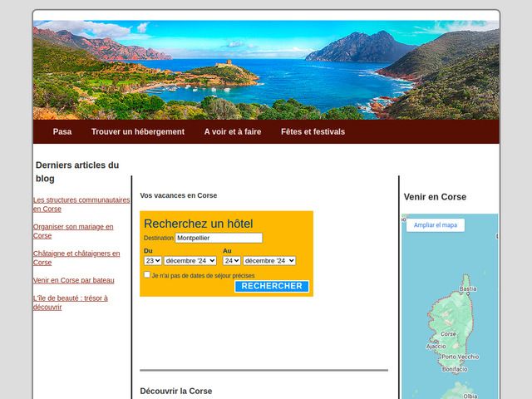Click the Bastia marker on the map
Image resolution: width=532 pixels, height=399 pixels.
tap(468, 289)
